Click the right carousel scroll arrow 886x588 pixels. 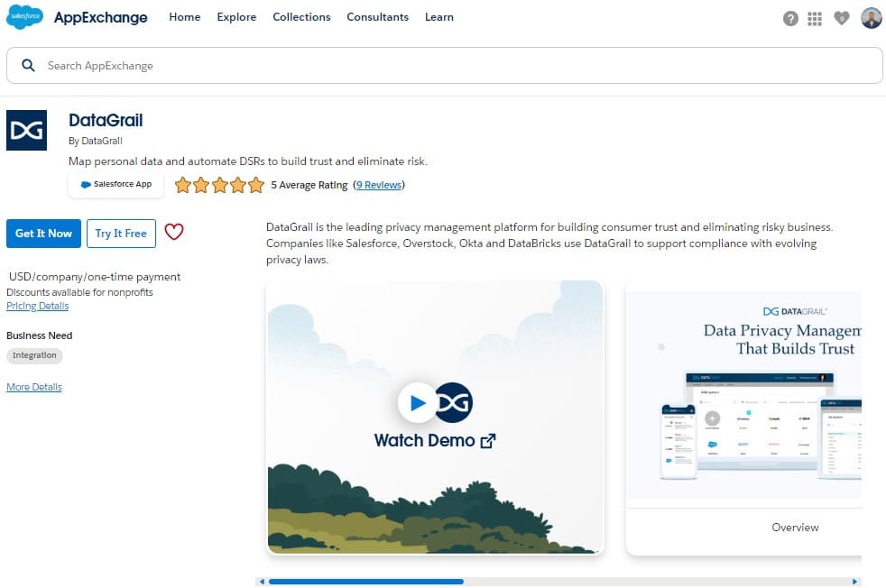point(855,581)
